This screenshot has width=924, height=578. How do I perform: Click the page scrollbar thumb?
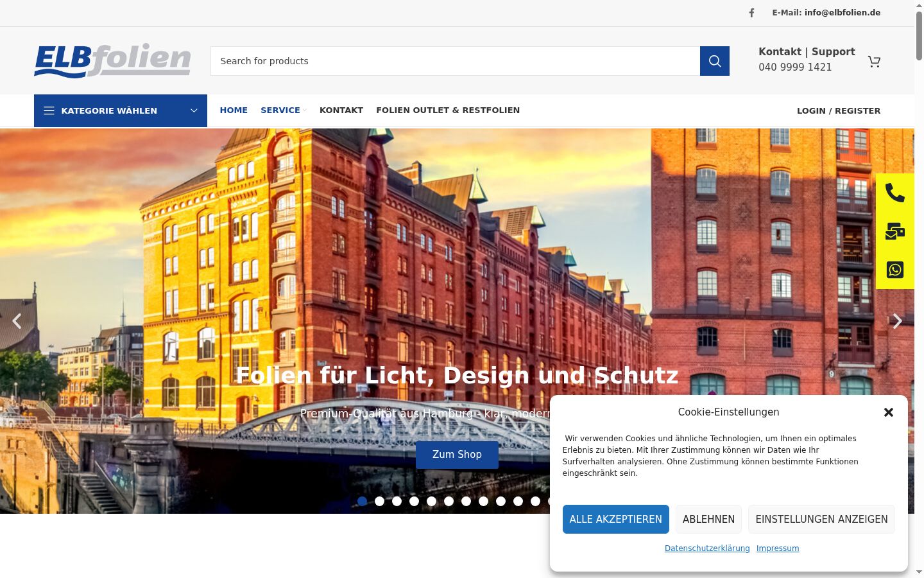pyautogui.click(x=919, y=35)
